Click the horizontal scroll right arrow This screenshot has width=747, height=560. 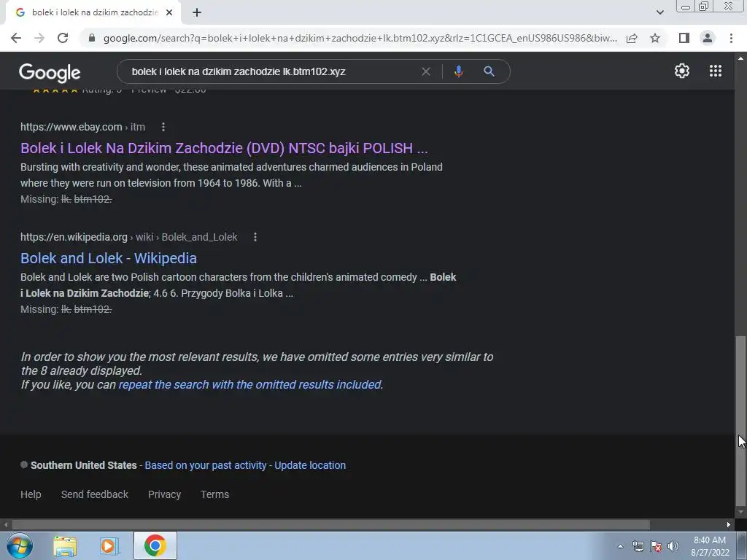pos(729,525)
